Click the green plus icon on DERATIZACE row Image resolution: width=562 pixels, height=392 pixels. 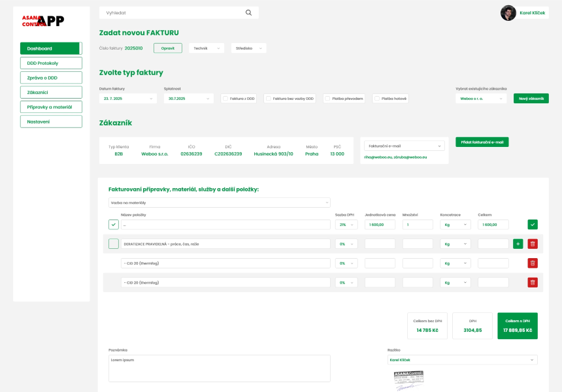pyautogui.click(x=518, y=244)
